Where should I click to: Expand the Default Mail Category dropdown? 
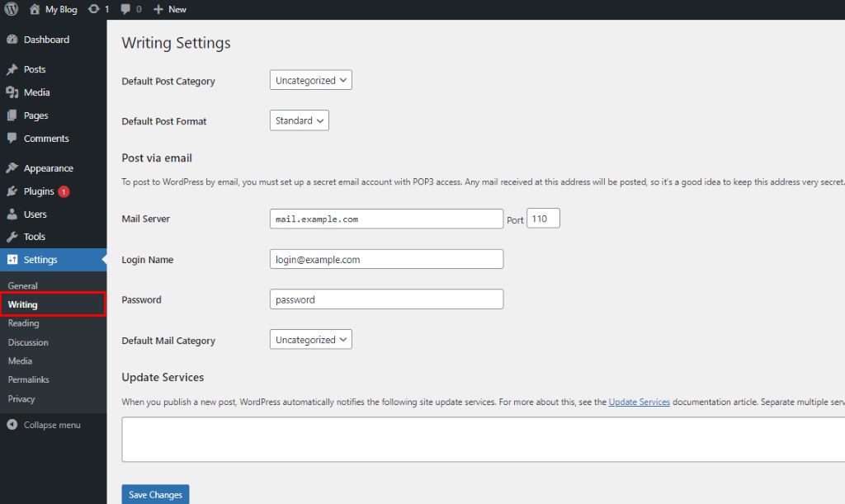pos(310,339)
